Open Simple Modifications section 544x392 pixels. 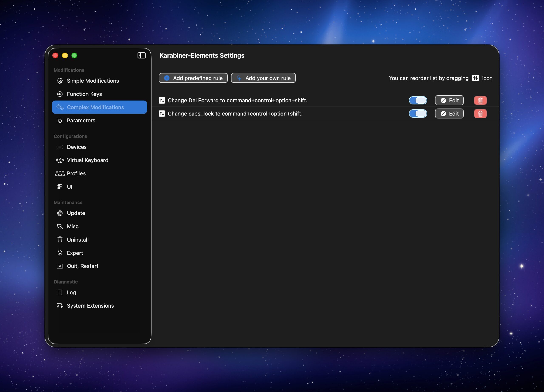pos(93,81)
